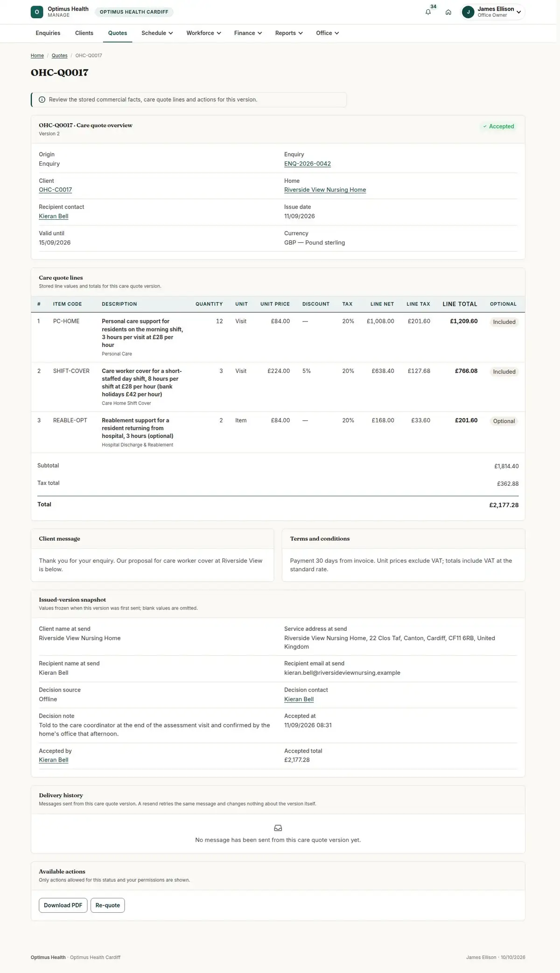Click the empty inbox icon in Delivery history
The height and width of the screenshot is (973, 560).
[x=278, y=828]
